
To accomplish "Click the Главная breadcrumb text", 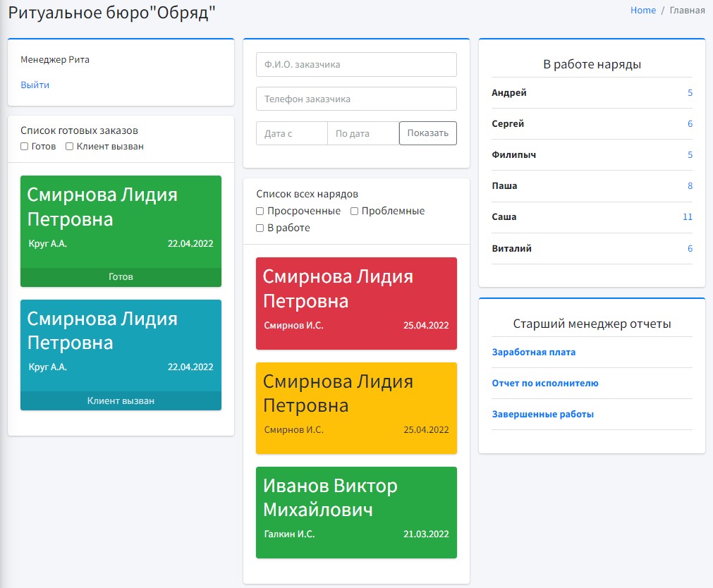I will pyautogui.click(x=687, y=11).
